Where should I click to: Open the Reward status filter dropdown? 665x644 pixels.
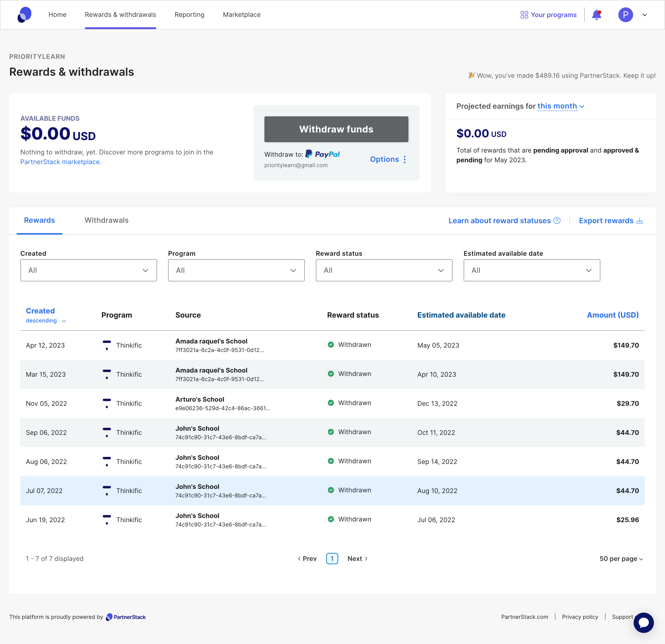click(x=384, y=270)
